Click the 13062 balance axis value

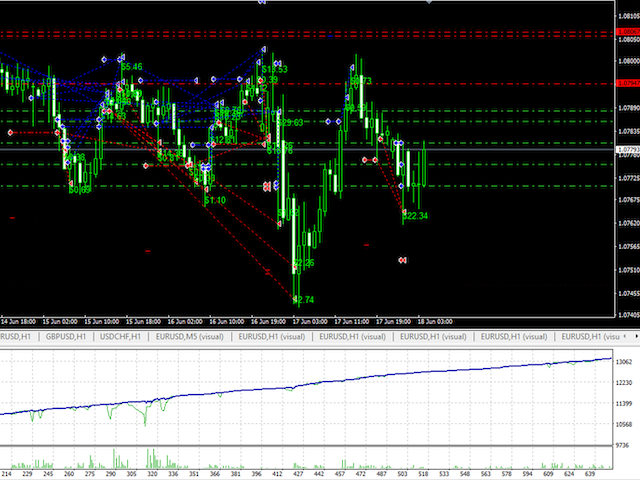point(624,362)
